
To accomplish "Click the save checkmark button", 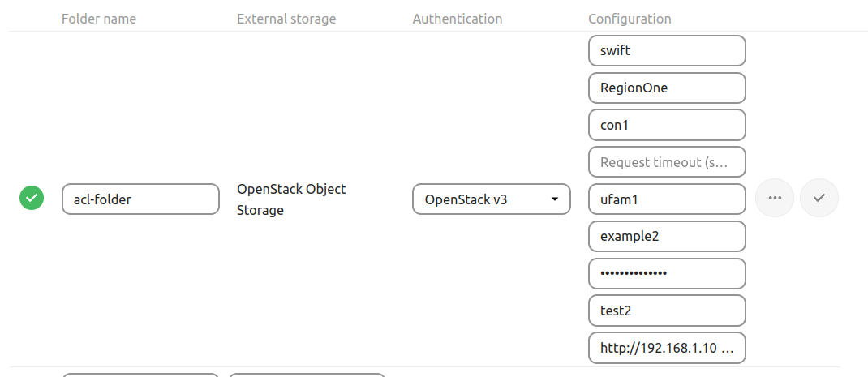I will 819,198.
